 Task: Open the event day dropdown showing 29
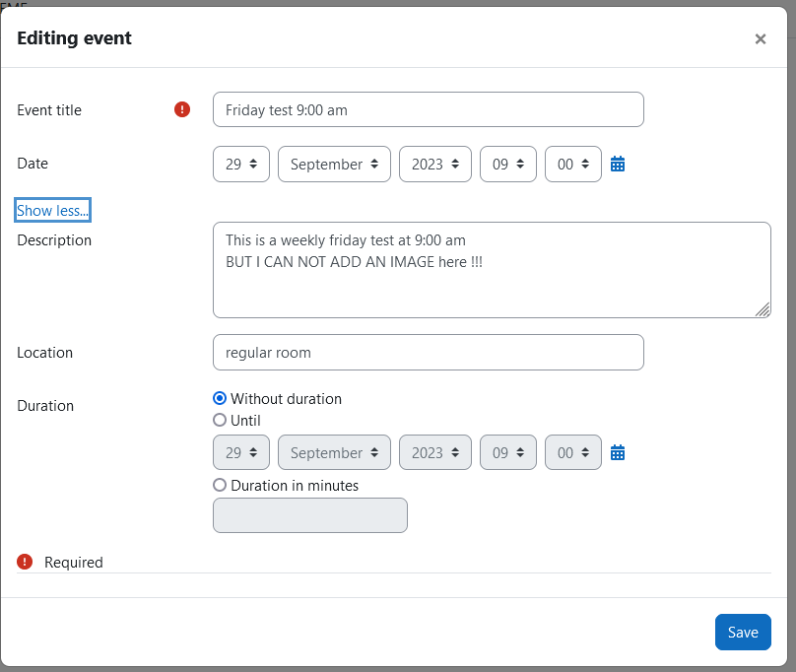coord(241,165)
